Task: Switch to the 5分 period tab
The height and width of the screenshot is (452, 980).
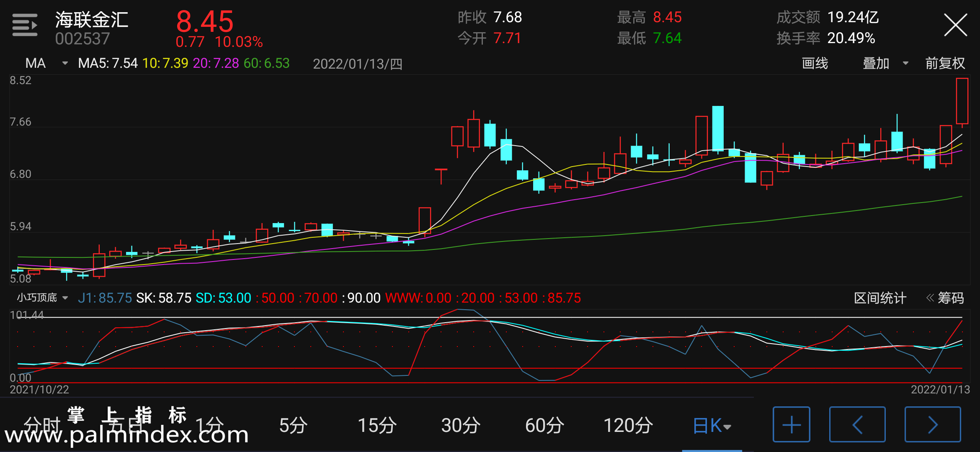Action: pos(293,426)
